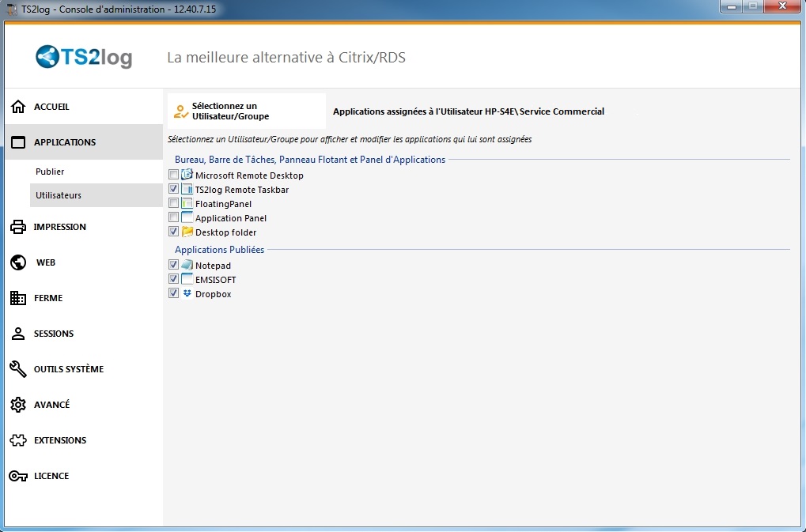This screenshot has width=806, height=532.
Task: Click the Bureau, Barre de Tâches heading
Action: [310, 160]
